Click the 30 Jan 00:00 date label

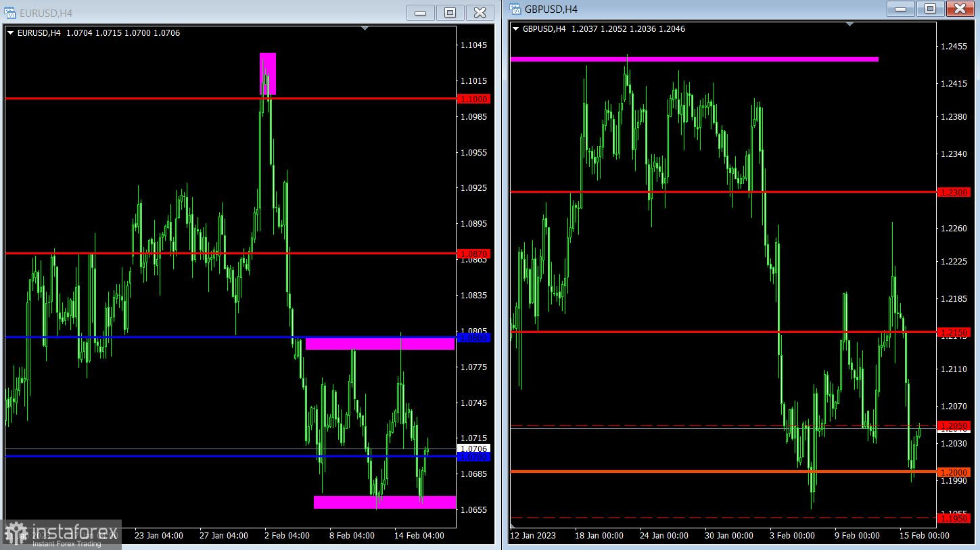[728, 535]
